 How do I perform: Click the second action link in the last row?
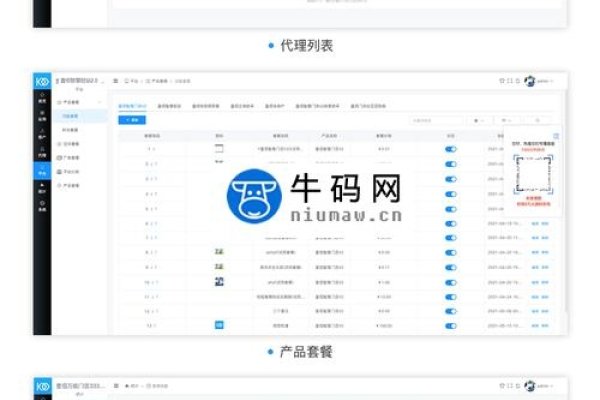tap(545, 326)
